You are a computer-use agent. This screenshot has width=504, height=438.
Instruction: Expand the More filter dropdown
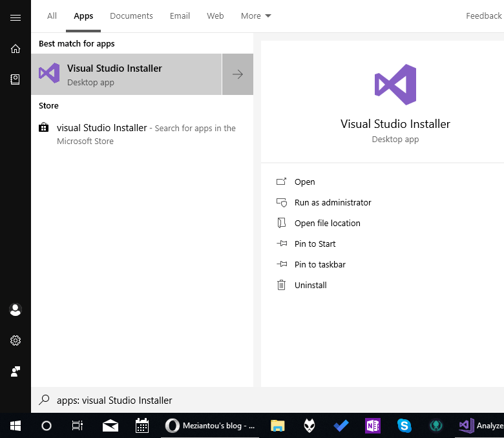point(256,16)
